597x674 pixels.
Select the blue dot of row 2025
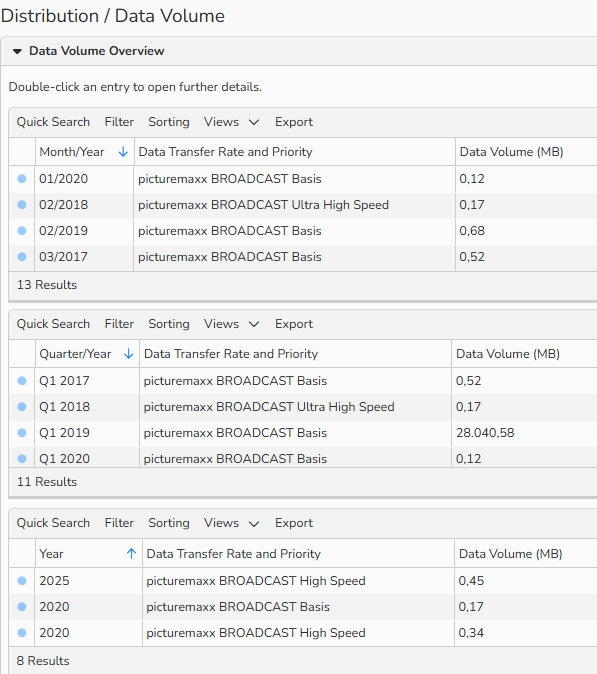pyautogui.click(x=22, y=581)
